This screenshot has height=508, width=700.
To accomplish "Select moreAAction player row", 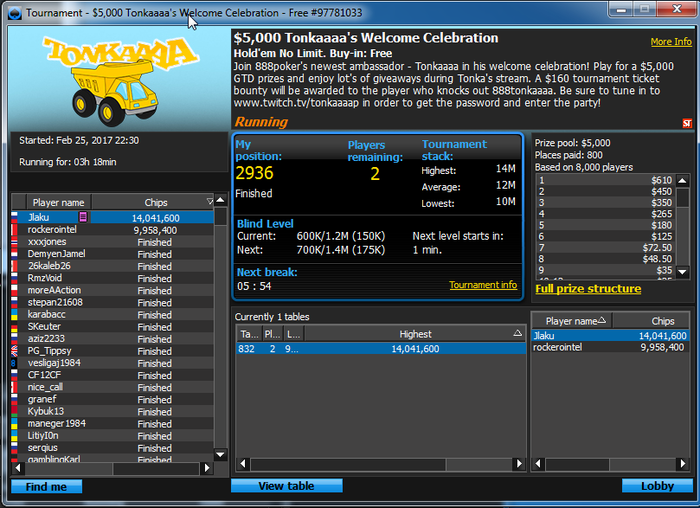I will click(112, 290).
